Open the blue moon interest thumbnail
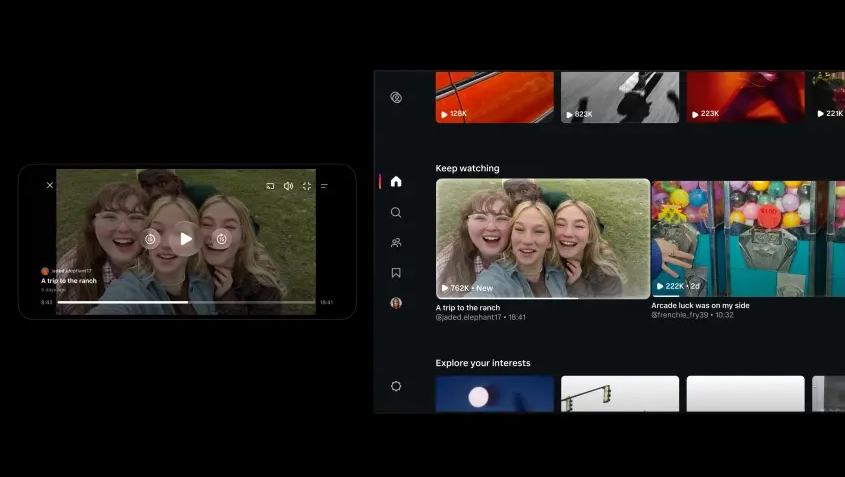 coord(494,394)
